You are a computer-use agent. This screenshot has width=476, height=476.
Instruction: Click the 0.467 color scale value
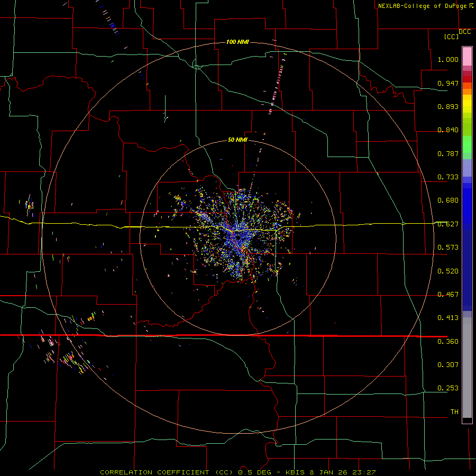[448, 295]
